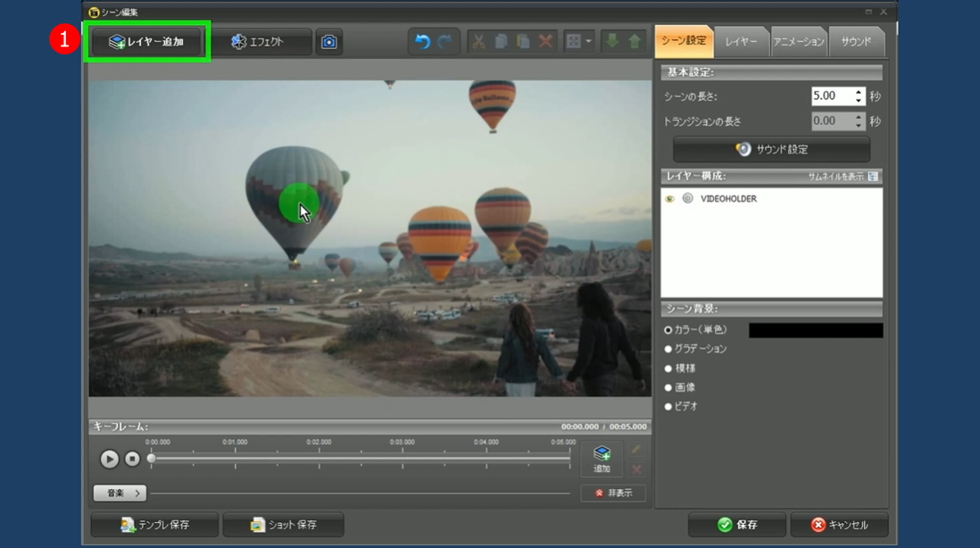Click the blue undo arrow
Screen dimensions: 980x548
422,42
